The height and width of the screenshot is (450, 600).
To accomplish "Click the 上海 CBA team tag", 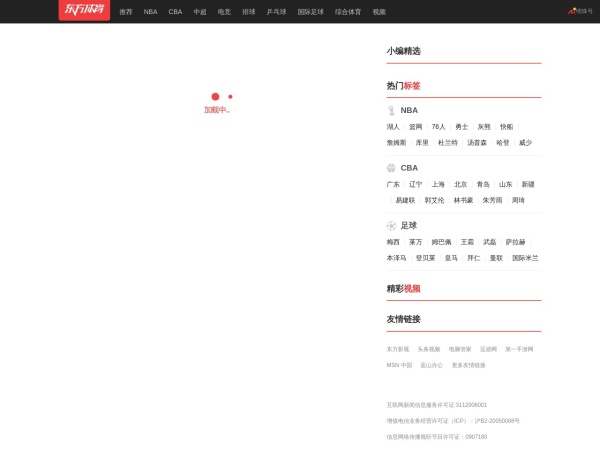I will (438, 184).
